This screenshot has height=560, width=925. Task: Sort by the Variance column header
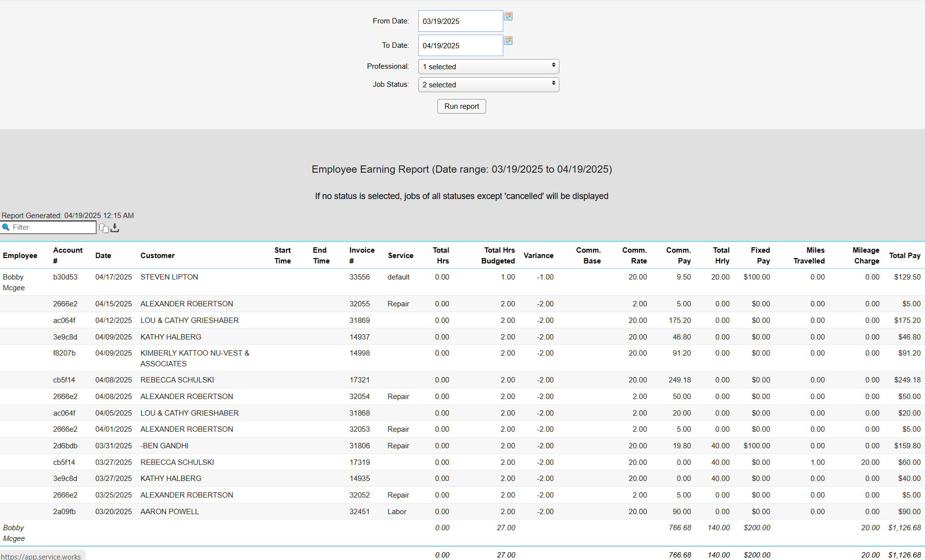click(x=538, y=256)
